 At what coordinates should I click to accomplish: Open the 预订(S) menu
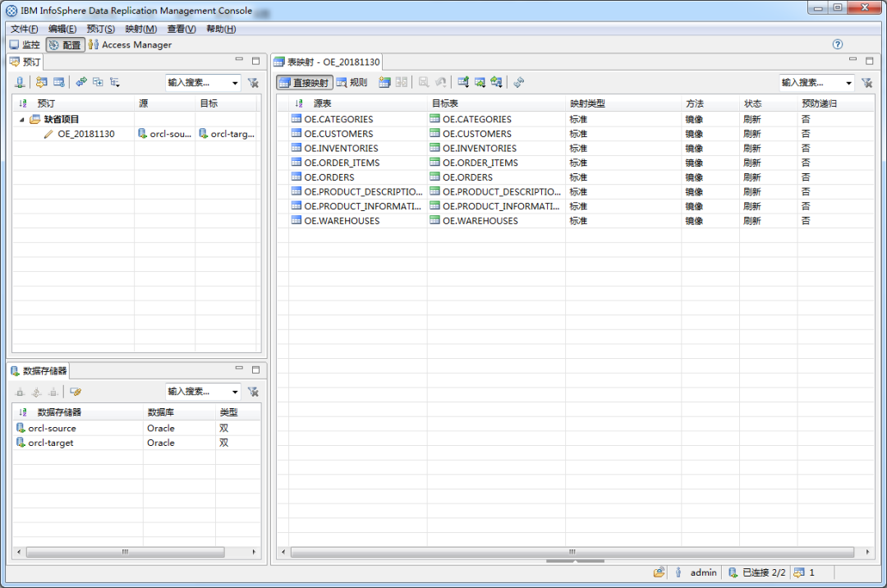click(101, 29)
